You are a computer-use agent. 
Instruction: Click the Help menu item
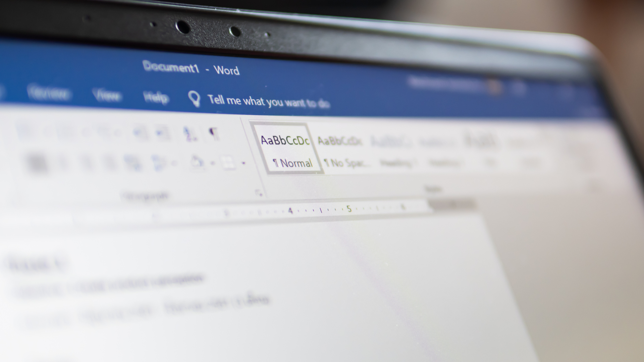[156, 98]
